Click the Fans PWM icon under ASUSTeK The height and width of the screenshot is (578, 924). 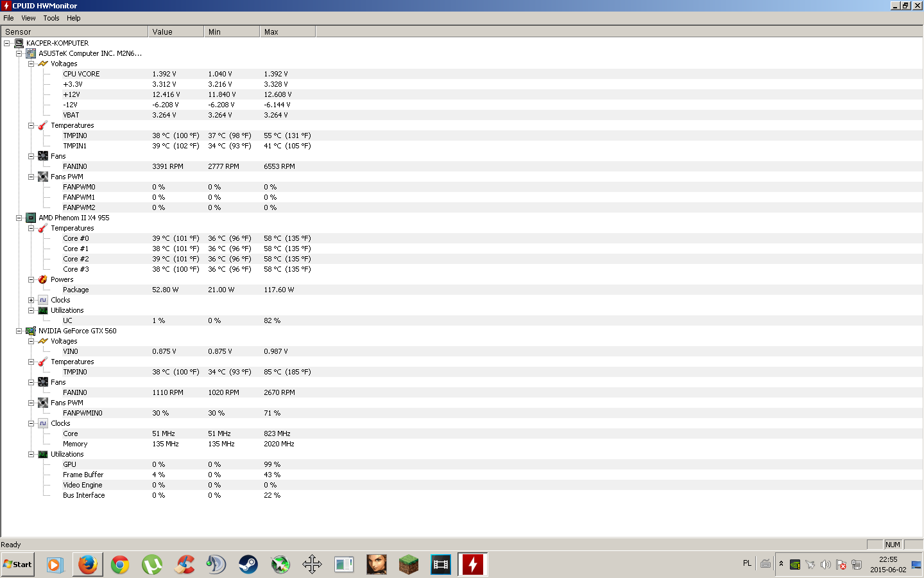43,177
